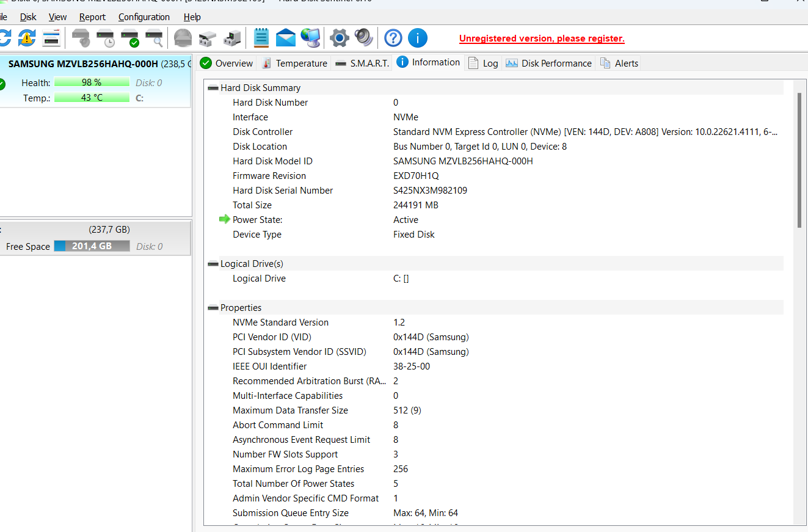Click the disk with clock toolbar icon

coord(105,38)
